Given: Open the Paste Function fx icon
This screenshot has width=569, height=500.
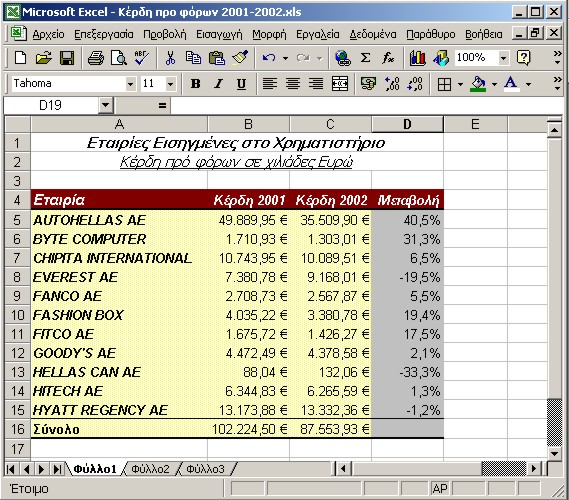Looking at the screenshot, I should [x=388, y=58].
